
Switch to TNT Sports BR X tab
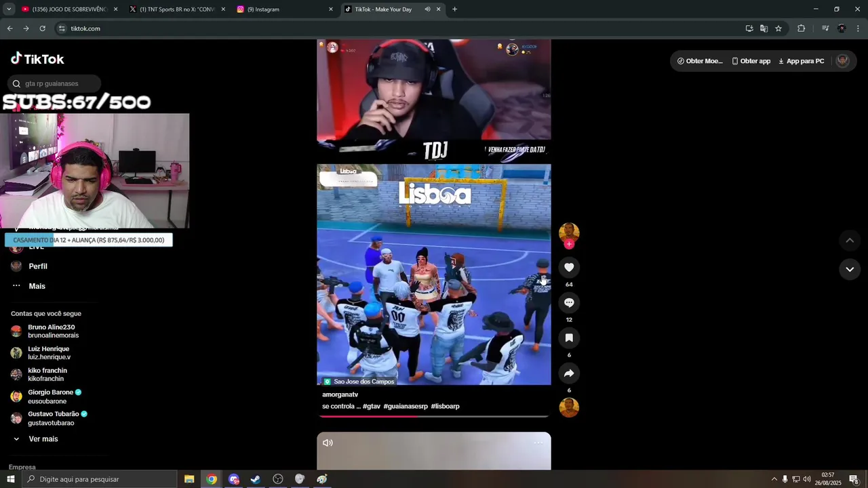pos(176,9)
